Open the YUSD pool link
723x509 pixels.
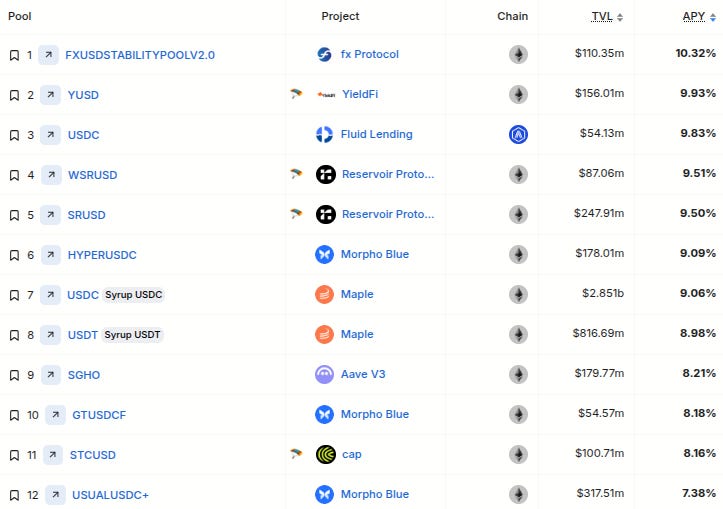(x=83, y=95)
